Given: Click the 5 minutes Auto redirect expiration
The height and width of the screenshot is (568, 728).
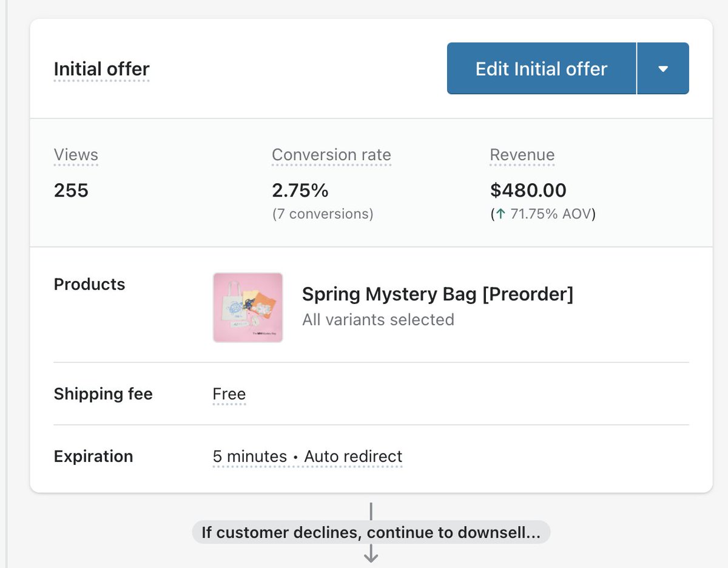Looking at the screenshot, I should pyautogui.click(x=308, y=456).
